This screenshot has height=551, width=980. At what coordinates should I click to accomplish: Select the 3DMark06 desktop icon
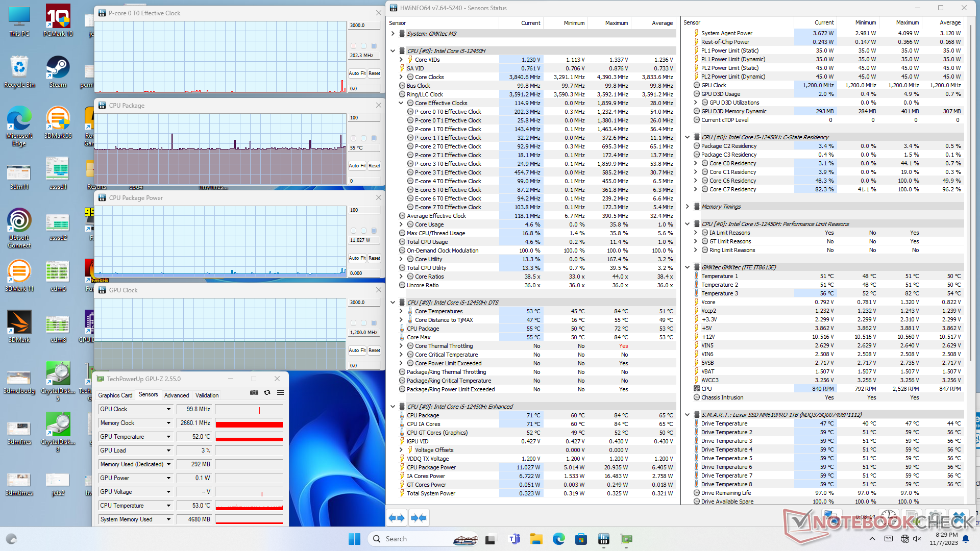point(58,123)
